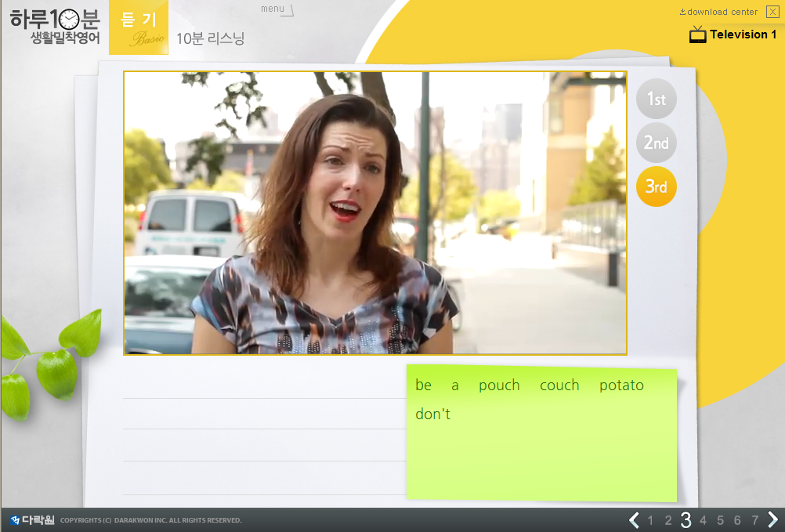Screen dimensions: 785x532
Task: Select the 2nd listening round button
Action: click(656, 143)
